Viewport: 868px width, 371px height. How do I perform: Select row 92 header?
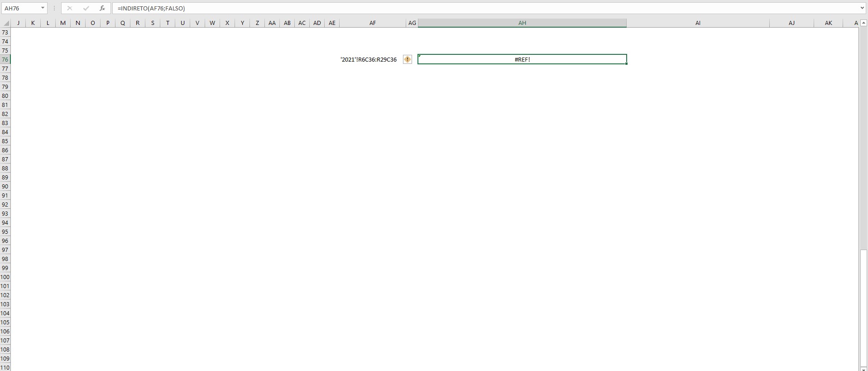pos(5,204)
